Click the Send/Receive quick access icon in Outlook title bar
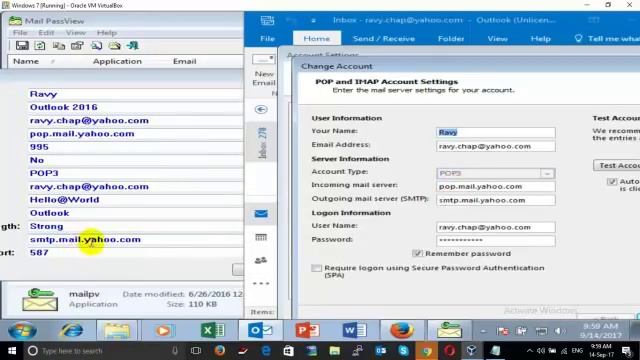This screenshot has height=360, width=640. (x=267, y=20)
